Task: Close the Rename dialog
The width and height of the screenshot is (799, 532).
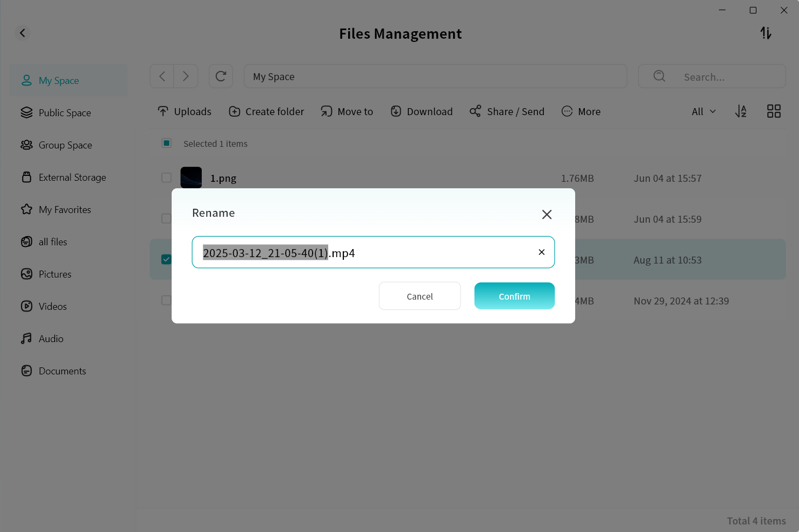Action: (547, 214)
